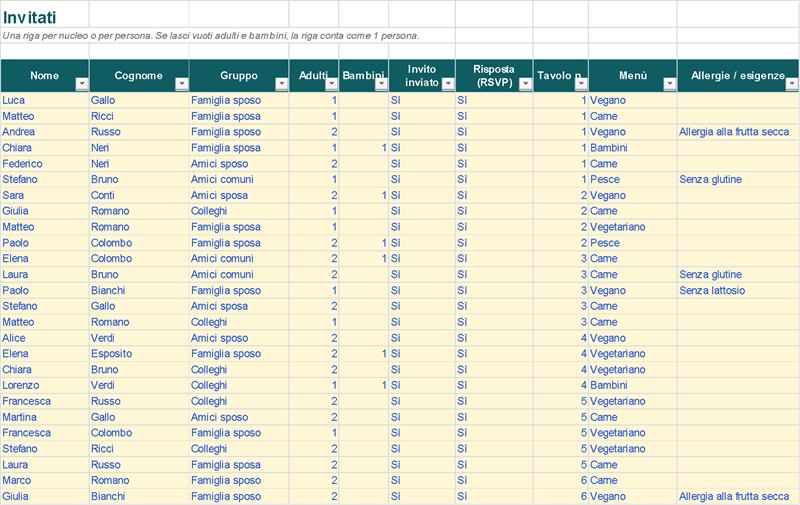Select the surname cell 'Conti'

point(139,195)
